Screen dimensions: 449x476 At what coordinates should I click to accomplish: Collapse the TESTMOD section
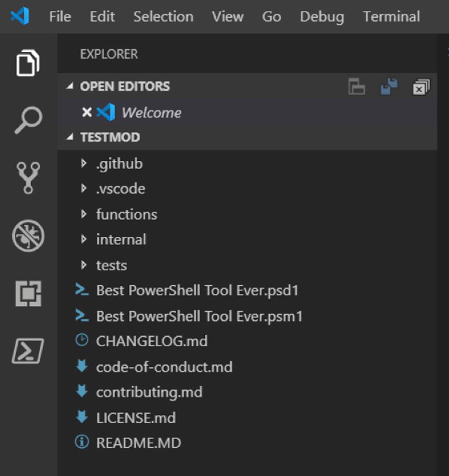[x=109, y=137]
